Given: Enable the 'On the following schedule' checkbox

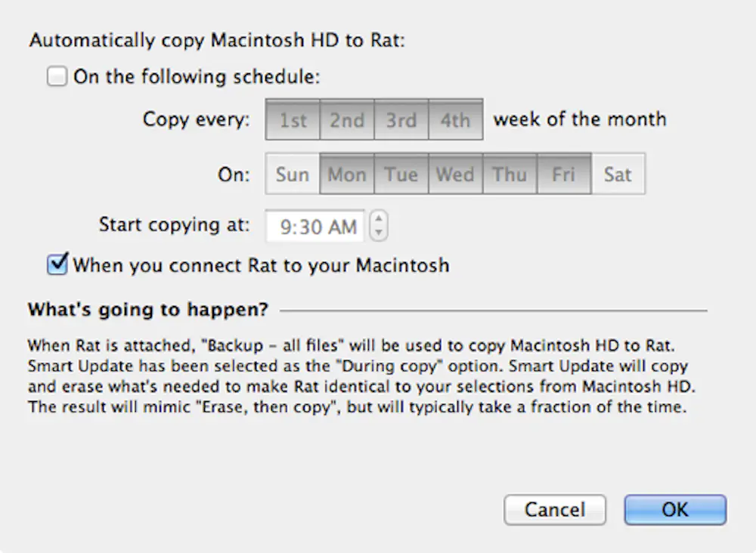Looking at the screenshot, I should (57, 76).
